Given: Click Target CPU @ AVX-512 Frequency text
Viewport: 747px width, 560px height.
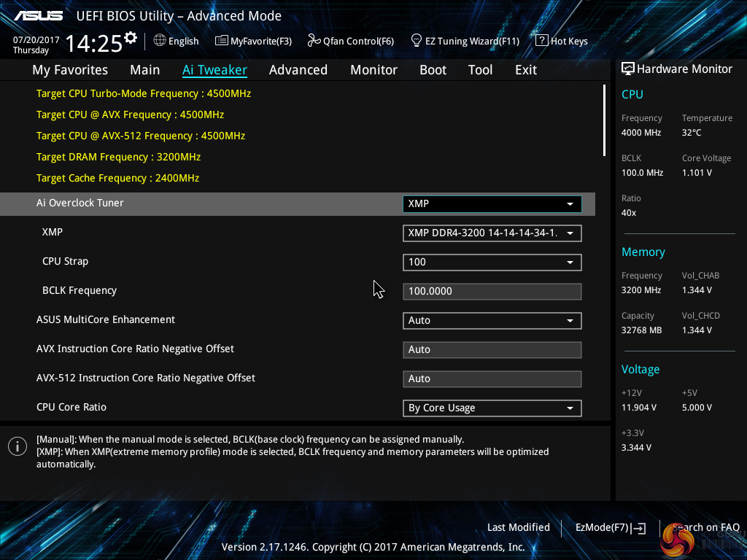Looking at the screenshot, I should [x=141, y=136].
